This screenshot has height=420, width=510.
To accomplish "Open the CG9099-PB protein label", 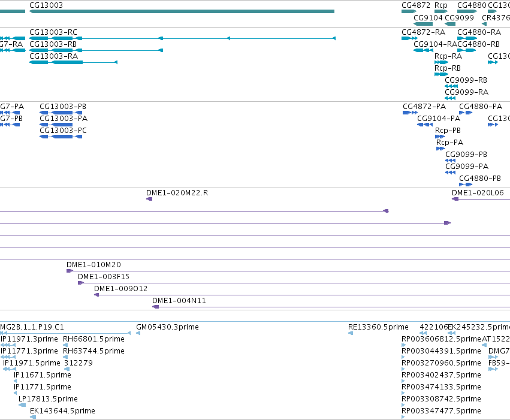I will coord(466,155).
